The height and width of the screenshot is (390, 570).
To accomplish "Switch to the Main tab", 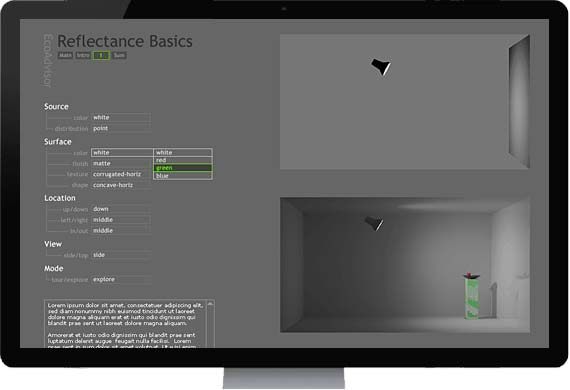I will coord(65,55).
